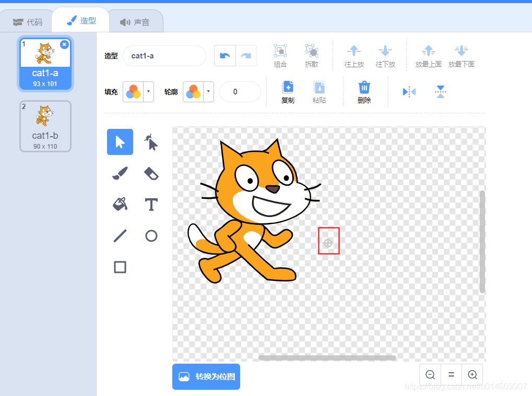
Task: Bring to front with 放最上面
Action: 429,56
